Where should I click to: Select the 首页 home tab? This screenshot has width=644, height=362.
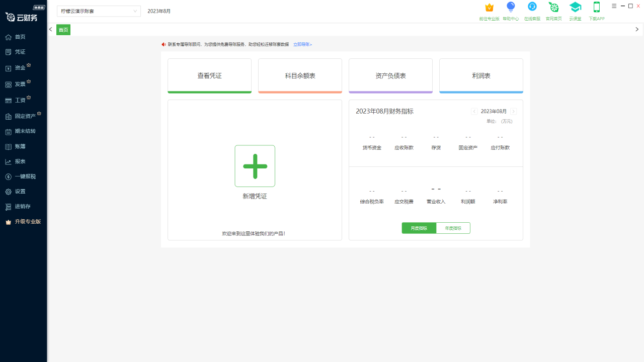pyautogui.click(x=63, y=30)
